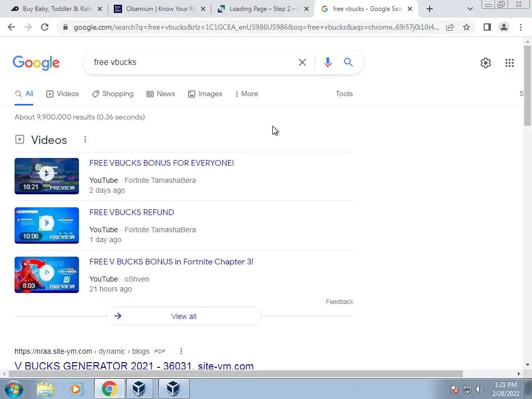Screen dimensions: 532x399
Task: Click the browser forward arrow
Action: (x=28, y=27)
